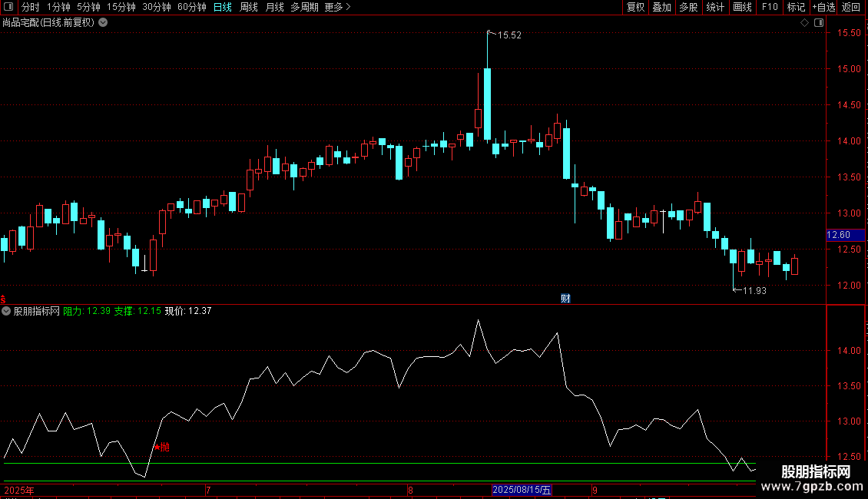Screen dimensions: 868x499
Task: Click the 股朋指标网 indicator name
Action: tap(37, 311)
